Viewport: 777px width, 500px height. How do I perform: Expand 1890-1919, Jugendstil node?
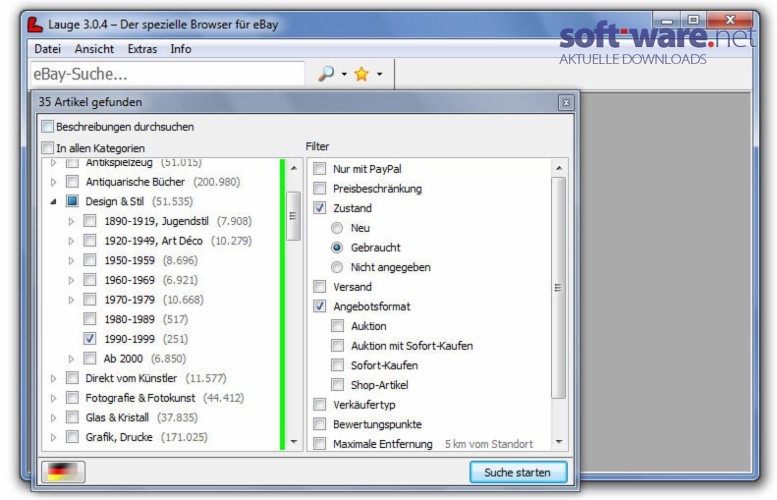(x=71, y=221)
